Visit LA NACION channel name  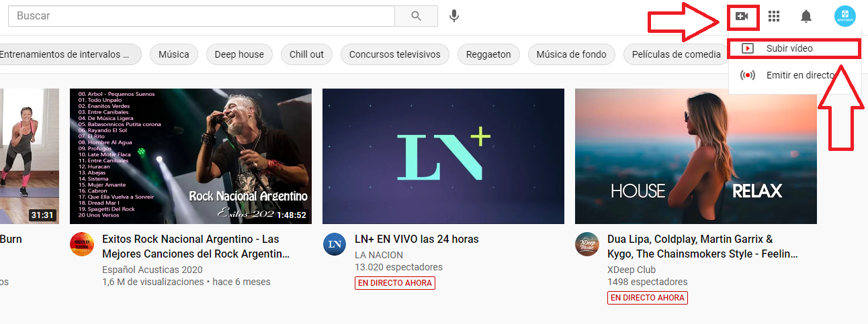click(x=379, y=255)
